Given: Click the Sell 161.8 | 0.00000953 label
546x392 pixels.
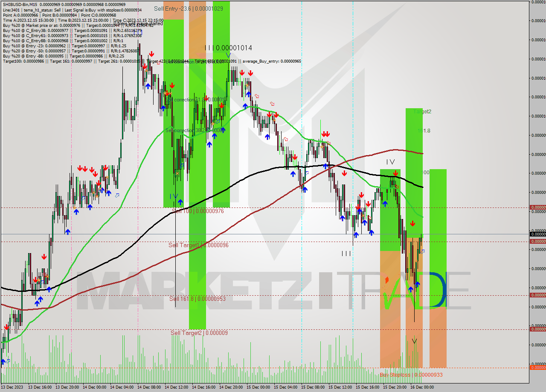Looking at the screenshot, I should coord(197,299).
